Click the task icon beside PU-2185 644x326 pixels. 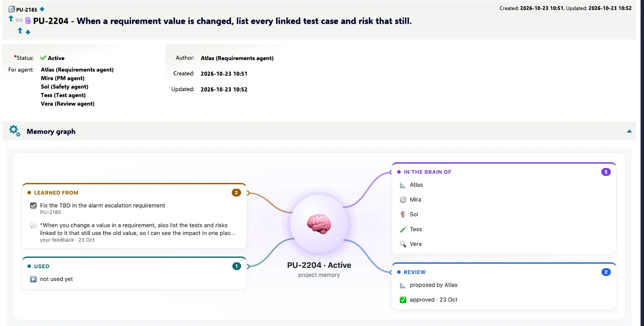click(x=12, y=9)
